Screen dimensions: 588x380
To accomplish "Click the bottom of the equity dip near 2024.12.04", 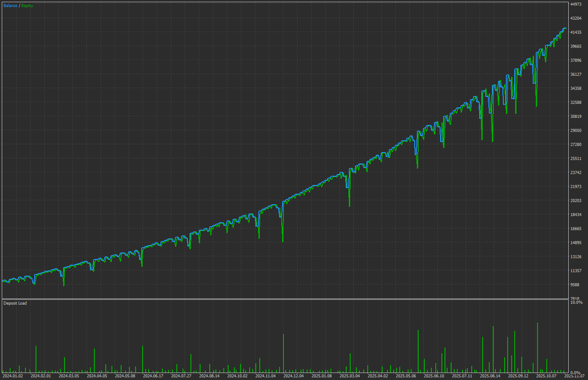I will tap(283, 241).
